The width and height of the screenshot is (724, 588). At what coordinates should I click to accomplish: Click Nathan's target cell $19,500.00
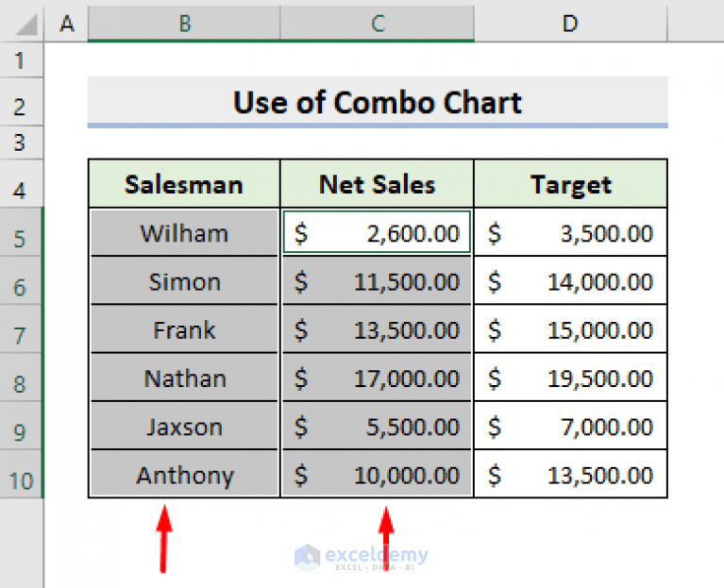click(570, 378)
